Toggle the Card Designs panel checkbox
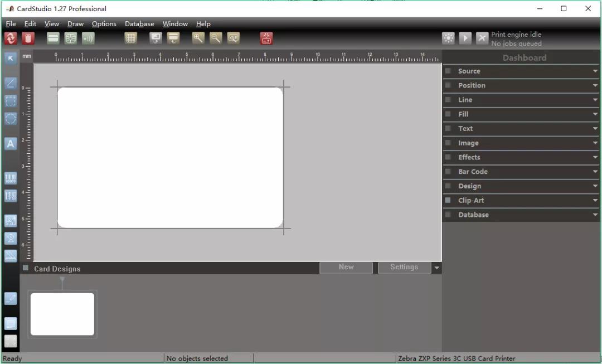This screenshot has width=602, height=364. (x=25, y=268)
